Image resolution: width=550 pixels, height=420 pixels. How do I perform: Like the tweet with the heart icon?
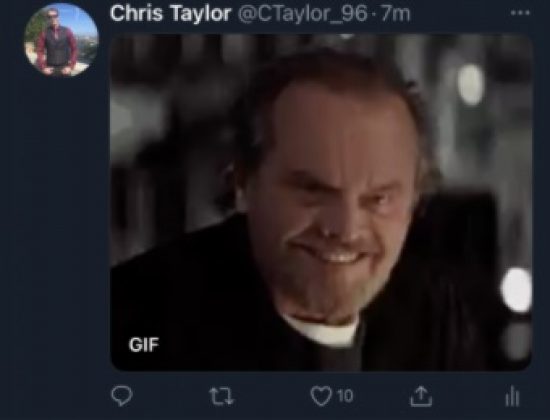pos(321,396)
